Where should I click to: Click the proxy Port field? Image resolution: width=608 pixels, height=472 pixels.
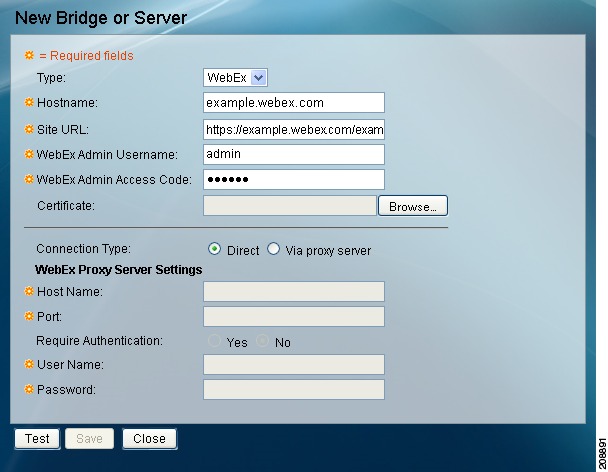(294, 316)
